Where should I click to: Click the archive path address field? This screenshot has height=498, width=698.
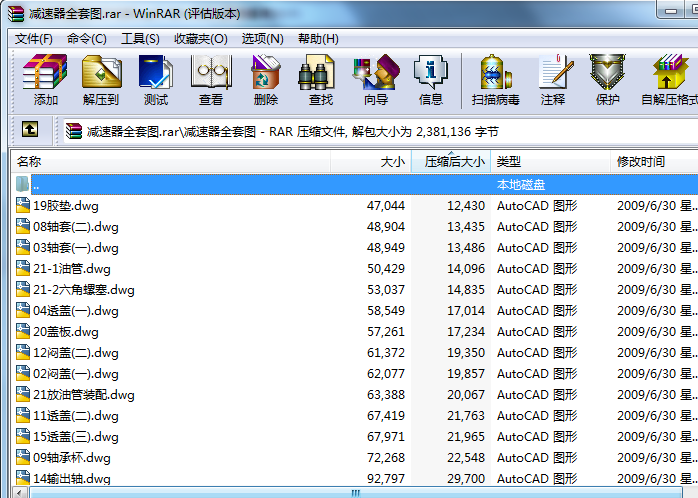click(381, 131)
